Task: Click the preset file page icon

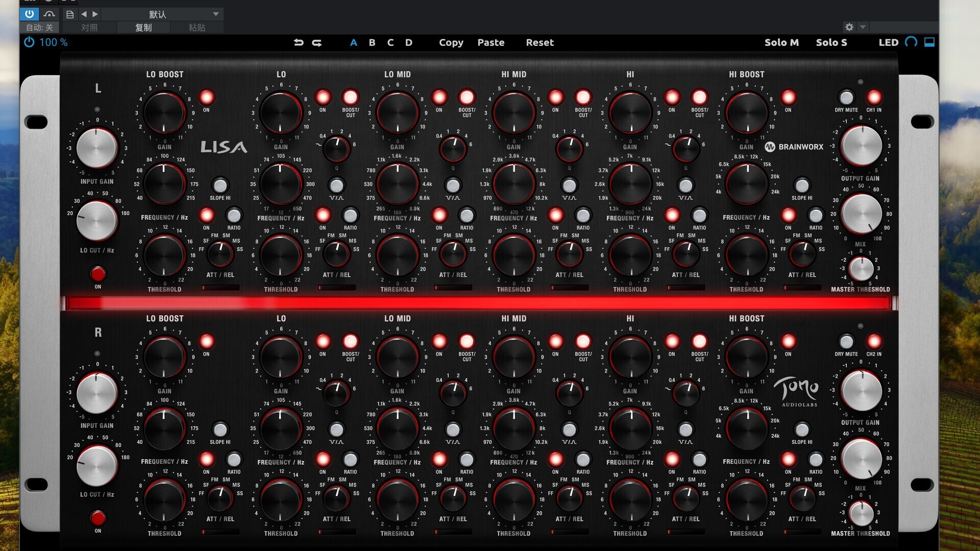Action: pyautogui.click(x=70, y=14)
